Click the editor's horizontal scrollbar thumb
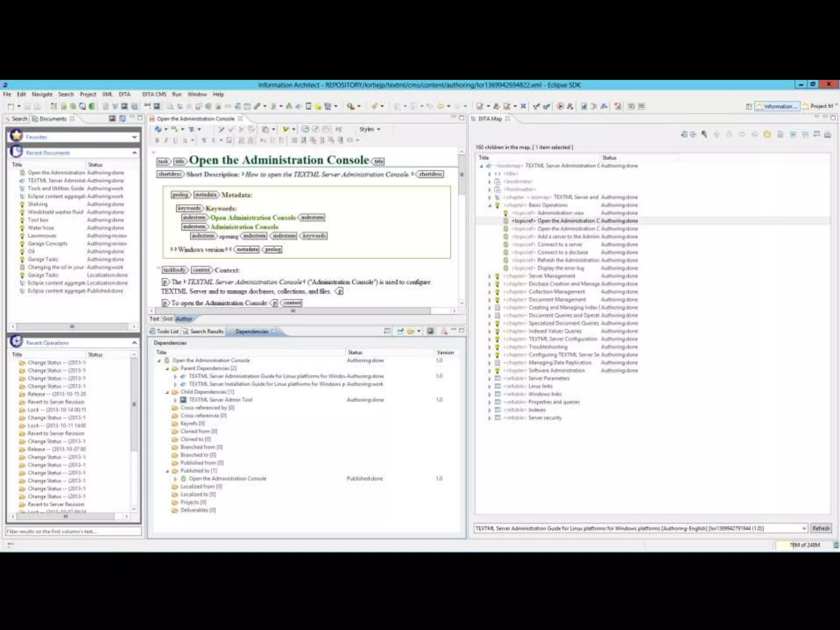The height and width of the screenshot is (630, 840). pyautogui.click(x=293, y=311)
